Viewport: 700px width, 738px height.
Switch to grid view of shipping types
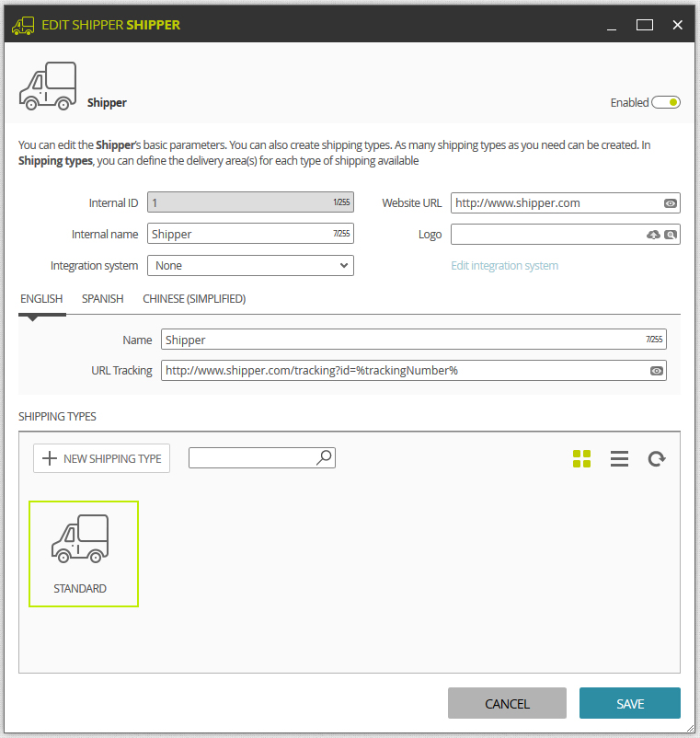point(582,459)
